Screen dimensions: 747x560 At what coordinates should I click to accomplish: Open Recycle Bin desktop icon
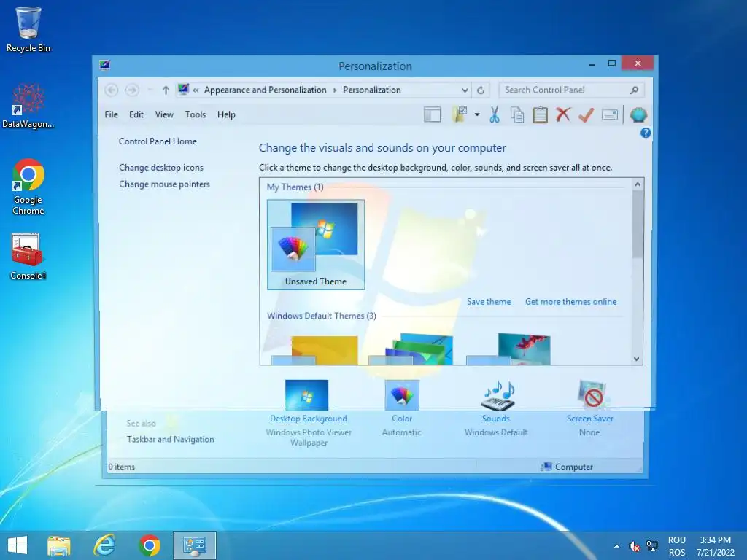pos(28,29)
